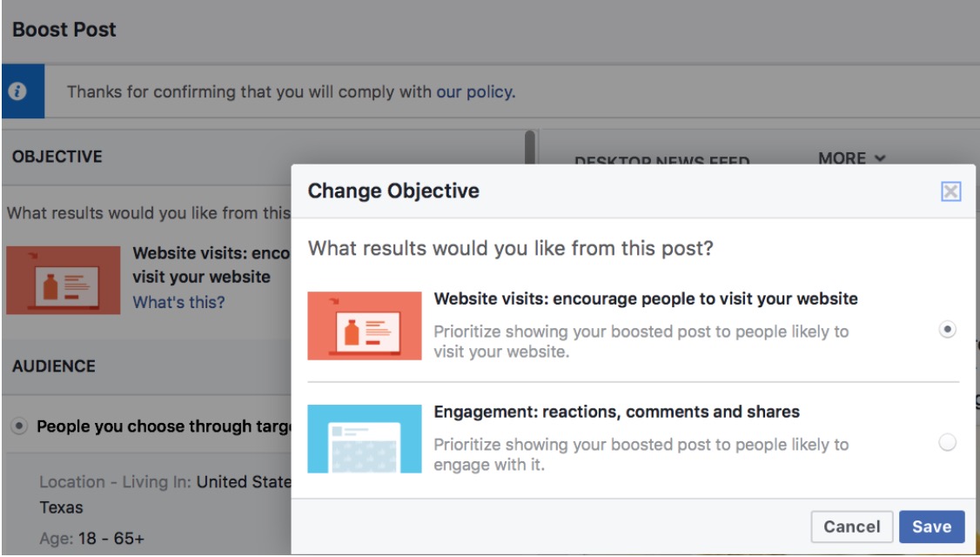Select People you choose through targeting radio
980x557 pixels.
coord(19,426)
